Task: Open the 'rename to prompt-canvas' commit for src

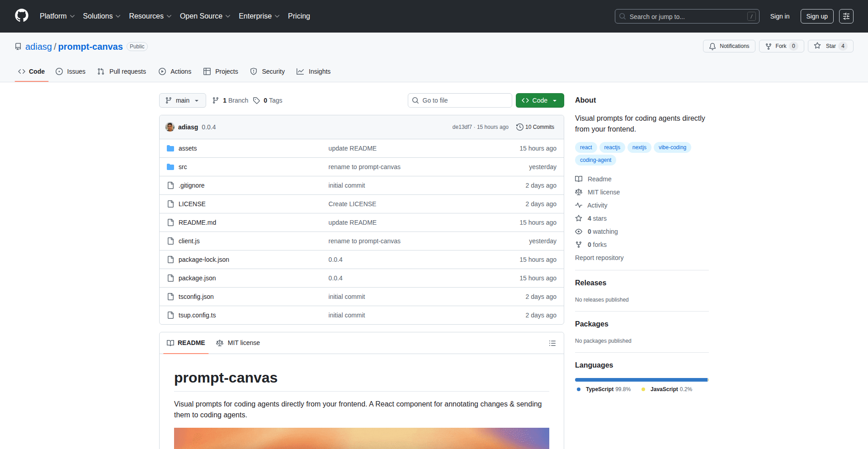Action: [364, 167]
